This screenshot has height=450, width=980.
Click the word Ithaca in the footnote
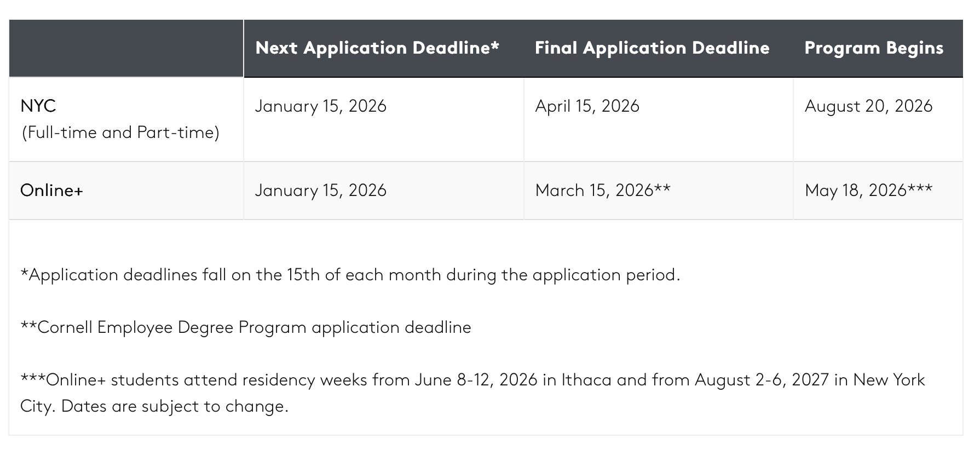tap(586, 380)
